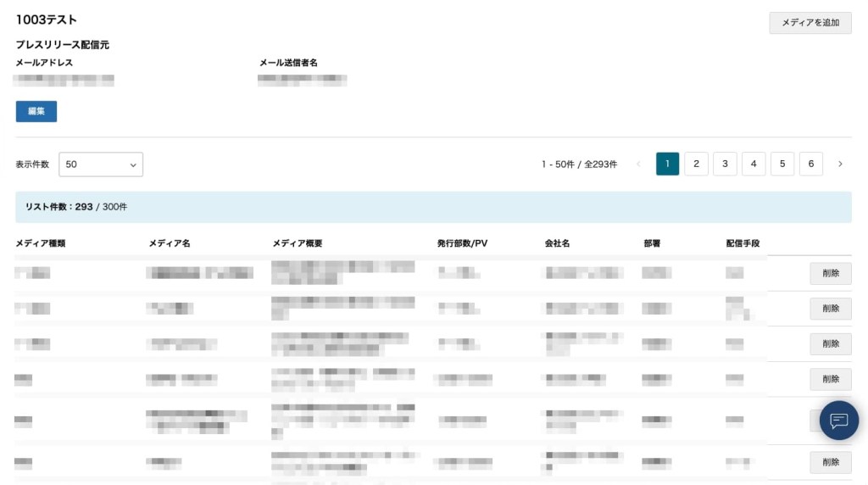
Task: Open the chat support widget
Action: point(838,421)
